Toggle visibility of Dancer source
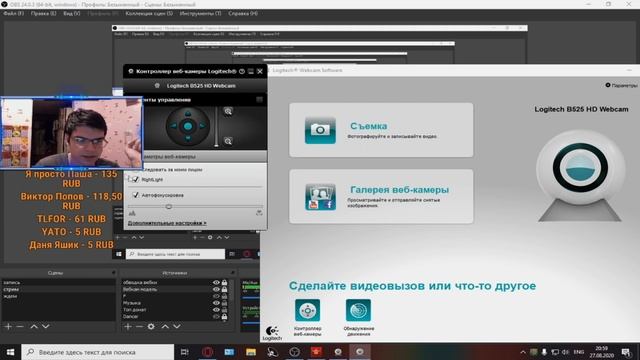The height and width of the screenshot is (360, 640). pyautogui.click(x=216, y=316)
